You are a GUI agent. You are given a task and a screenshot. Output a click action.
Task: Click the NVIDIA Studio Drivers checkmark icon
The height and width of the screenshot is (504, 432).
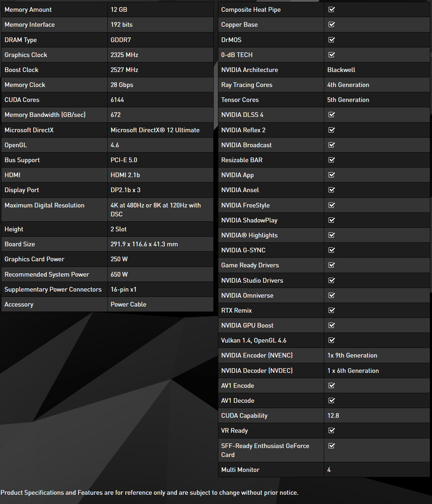pos(331,280)
